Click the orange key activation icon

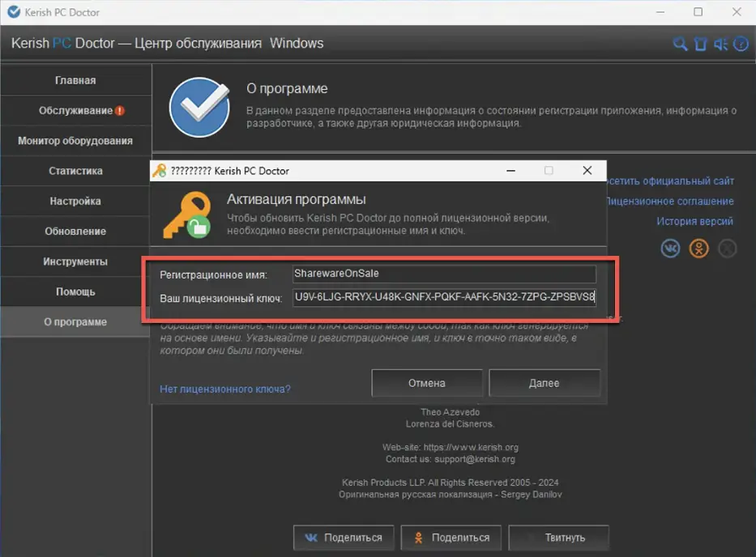point(187,215)
